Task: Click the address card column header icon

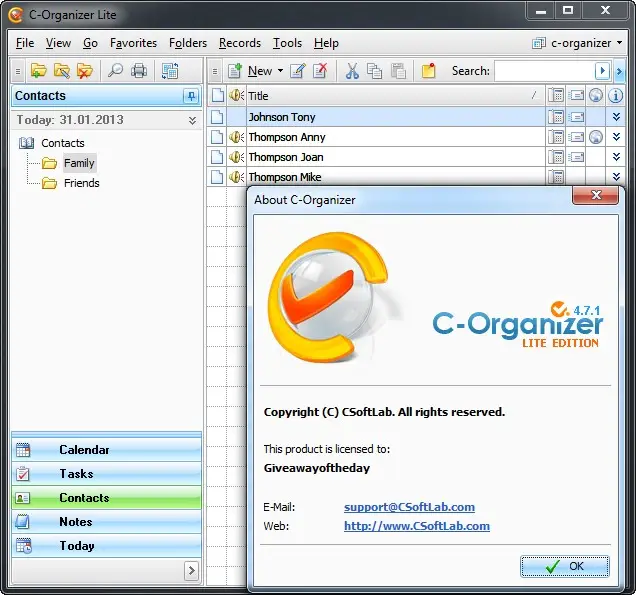Action: (576, 96)
